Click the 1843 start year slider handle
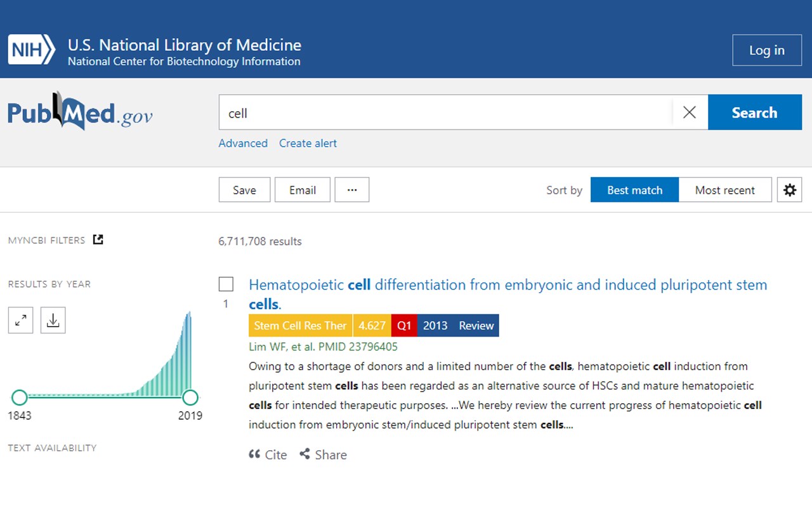The width and height of the screenshot is (812, 508). click(x=20, y=398)
